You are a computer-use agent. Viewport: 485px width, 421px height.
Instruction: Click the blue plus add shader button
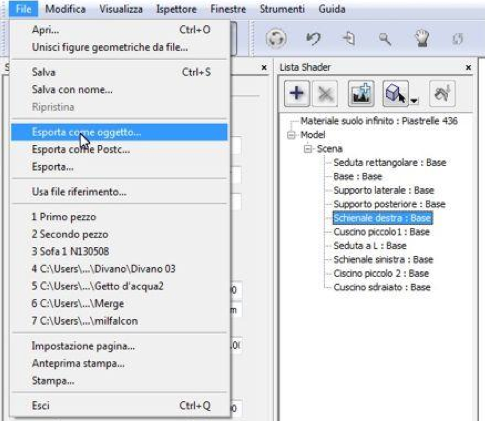(297, 93)
